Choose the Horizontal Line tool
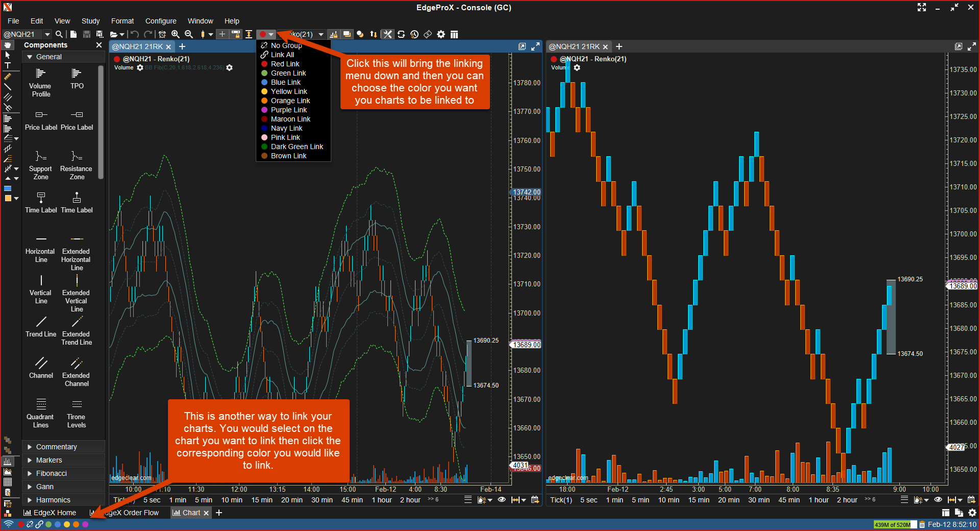 (41, 248)
